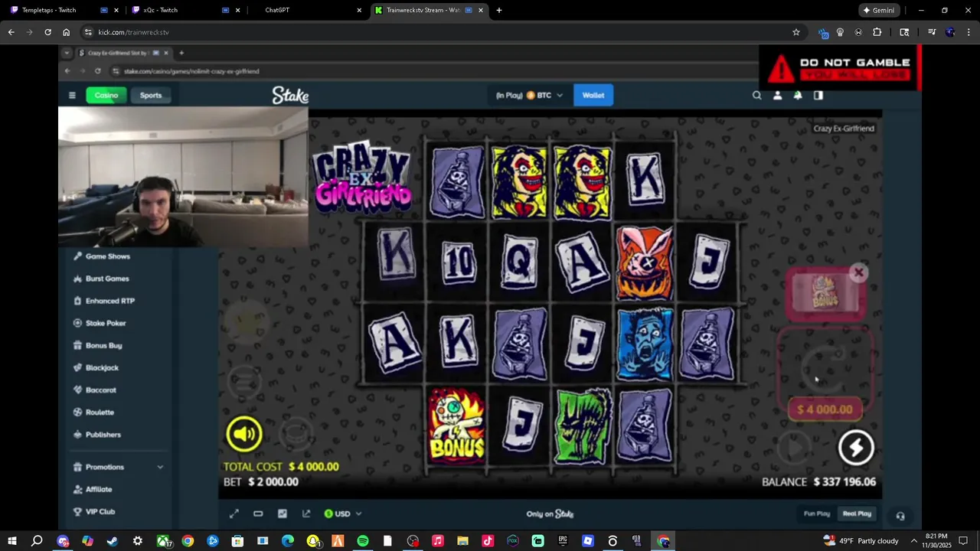This screenshot has width=980, height=551.
Task: View Stake notifications bell
Action: coord(798,96)
